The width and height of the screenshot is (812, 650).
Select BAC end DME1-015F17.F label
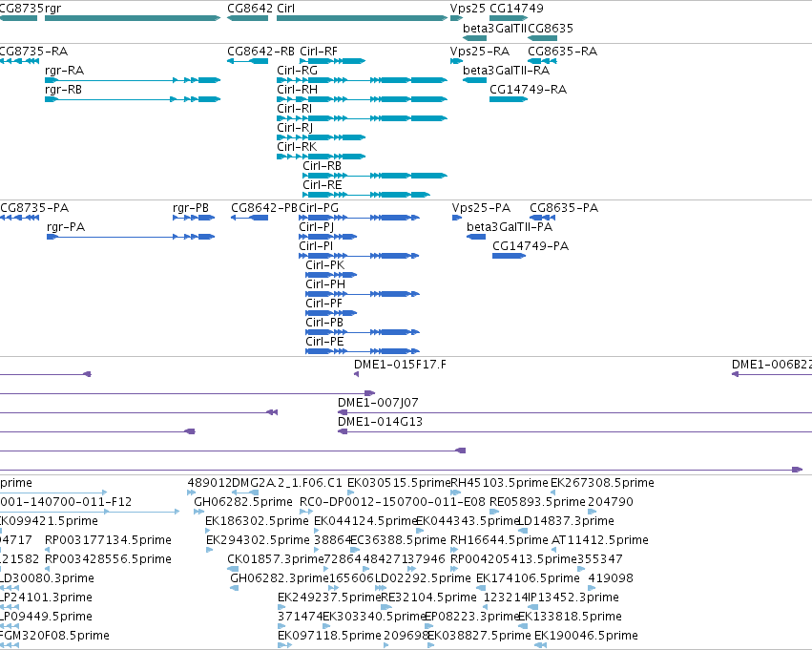400,366
